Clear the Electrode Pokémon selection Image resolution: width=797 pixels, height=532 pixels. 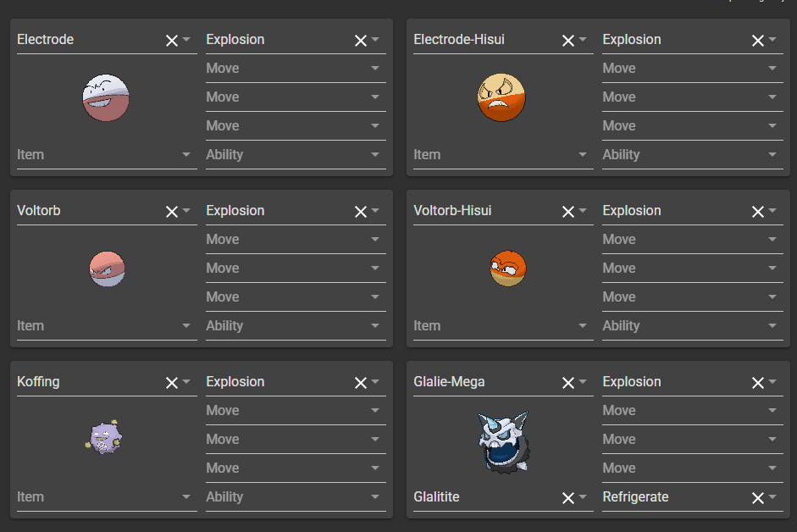pyautogui.click(x=171, y=41)
